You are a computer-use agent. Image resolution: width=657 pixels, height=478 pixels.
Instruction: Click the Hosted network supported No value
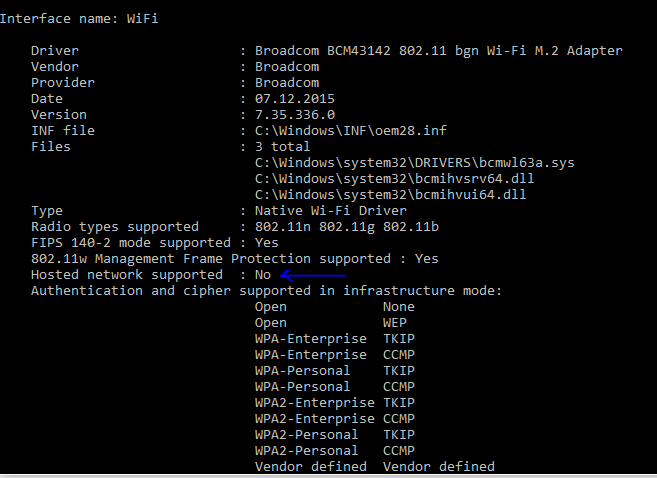[x=263, y=275]
